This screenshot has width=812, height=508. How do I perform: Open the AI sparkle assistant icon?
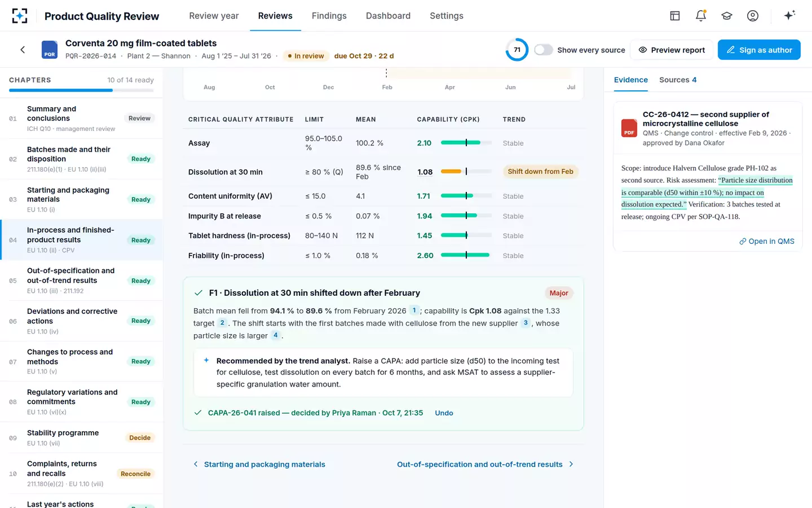789,15
